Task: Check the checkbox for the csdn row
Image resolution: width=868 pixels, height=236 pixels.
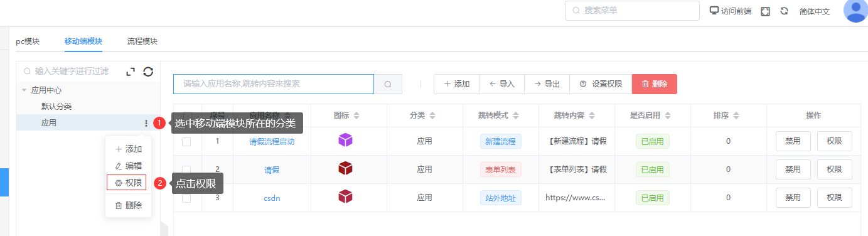Action: (x=186, y=198)
